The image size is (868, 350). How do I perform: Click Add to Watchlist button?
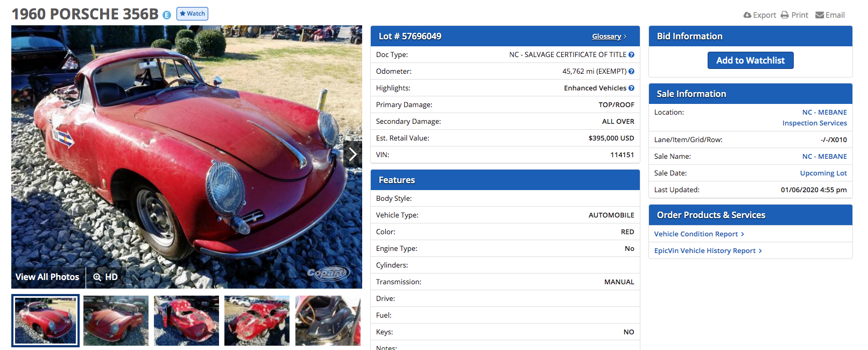(x=750, y=60)
